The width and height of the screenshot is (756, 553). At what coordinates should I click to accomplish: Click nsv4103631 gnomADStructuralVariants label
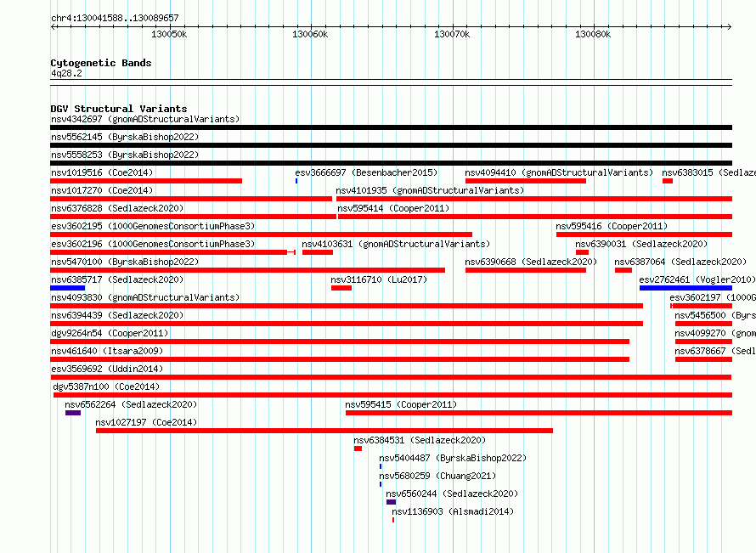point(396,244)
